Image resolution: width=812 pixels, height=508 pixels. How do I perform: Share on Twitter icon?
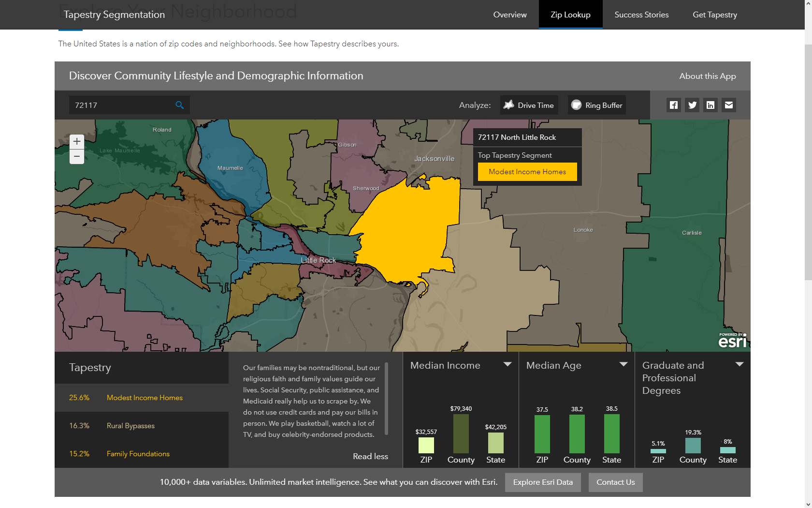coord(692,105)
